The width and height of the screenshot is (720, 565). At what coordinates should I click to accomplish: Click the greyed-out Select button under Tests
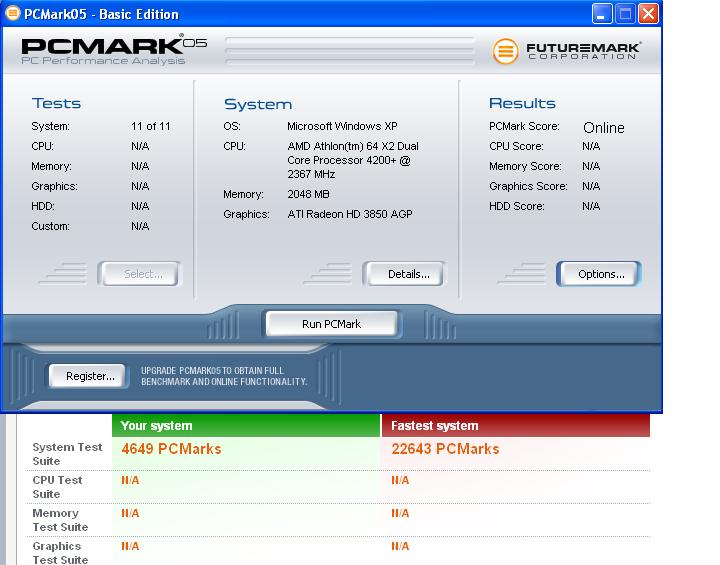pos(140,274)
